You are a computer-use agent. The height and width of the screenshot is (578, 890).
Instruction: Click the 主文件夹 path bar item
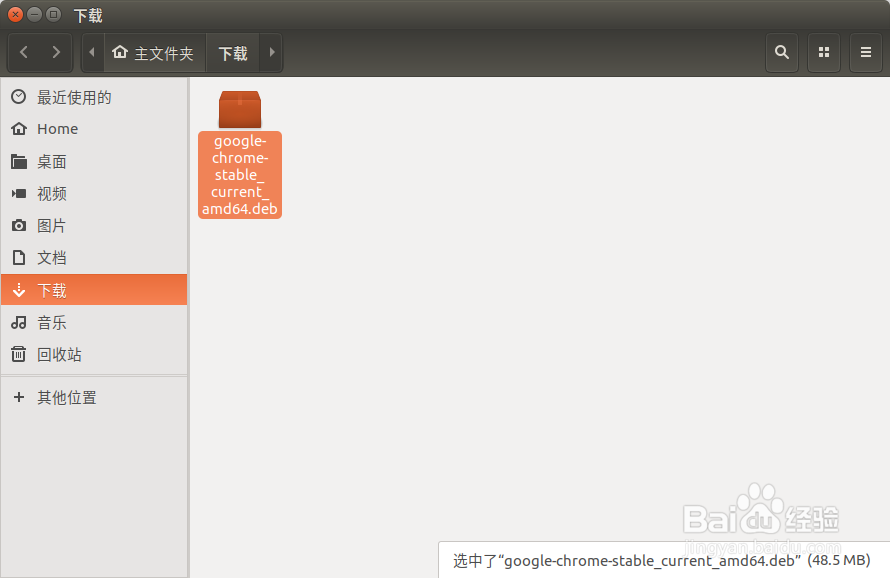click(154, 52)
